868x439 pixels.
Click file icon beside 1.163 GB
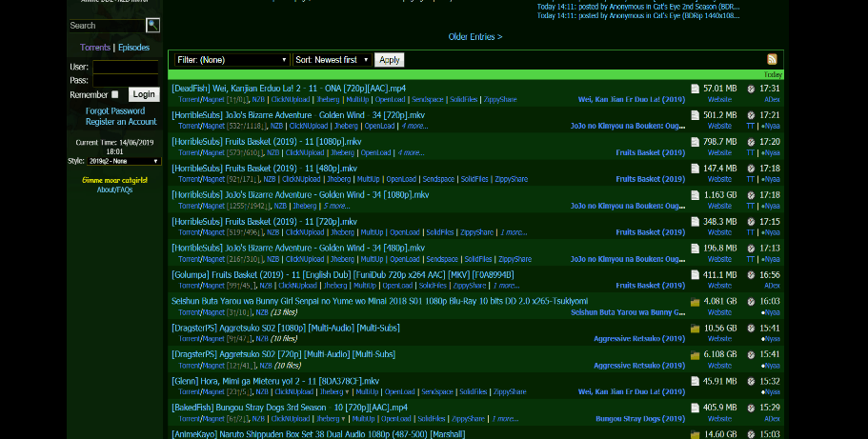click(x=695, y=195)
